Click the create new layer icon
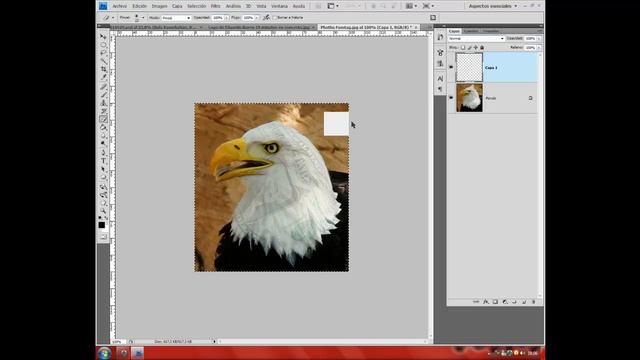The width and height of the screenshot is (640, 360). [524, 302]
